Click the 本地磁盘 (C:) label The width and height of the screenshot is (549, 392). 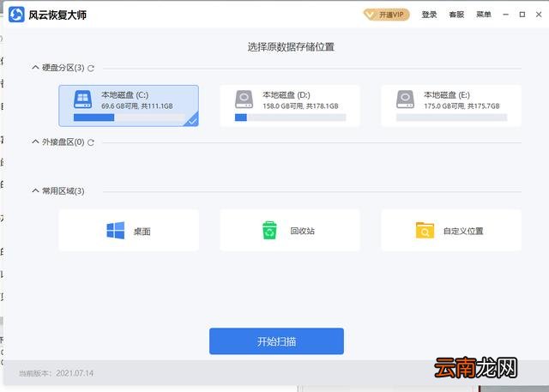[x=125, y=95]
